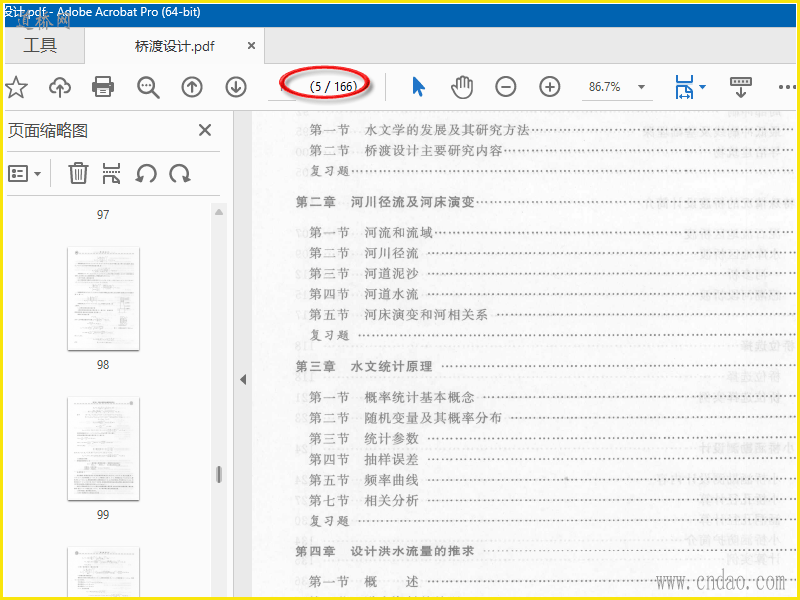Go to previous page with up arrow
The width and height of the screenshot is (800, 600).
(192, 87)
